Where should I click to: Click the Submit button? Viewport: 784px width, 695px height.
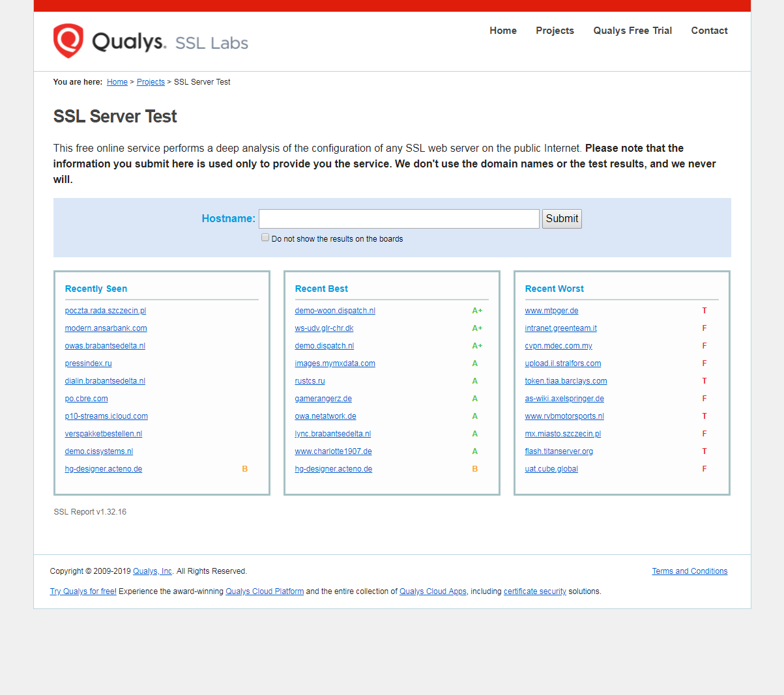click(562, 219)
